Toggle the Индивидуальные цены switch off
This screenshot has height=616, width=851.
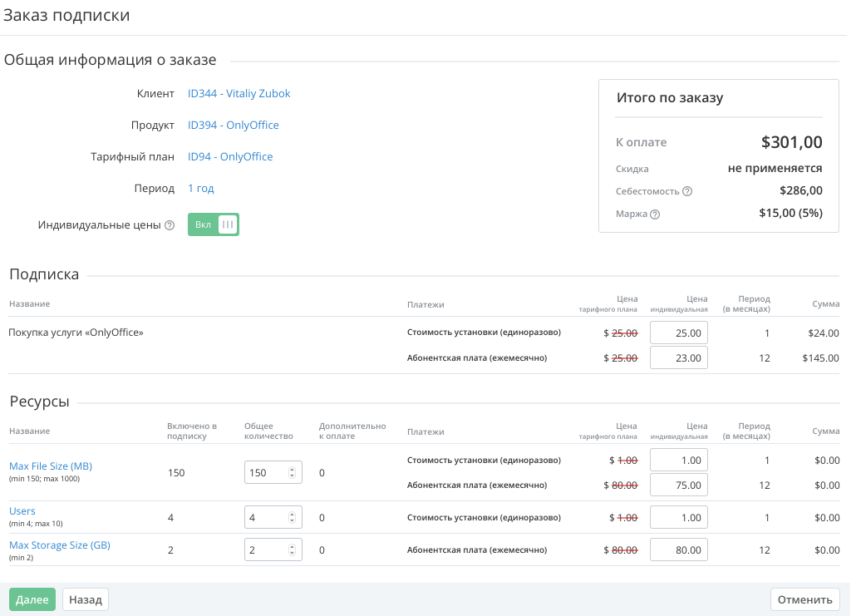coord(214,224)
